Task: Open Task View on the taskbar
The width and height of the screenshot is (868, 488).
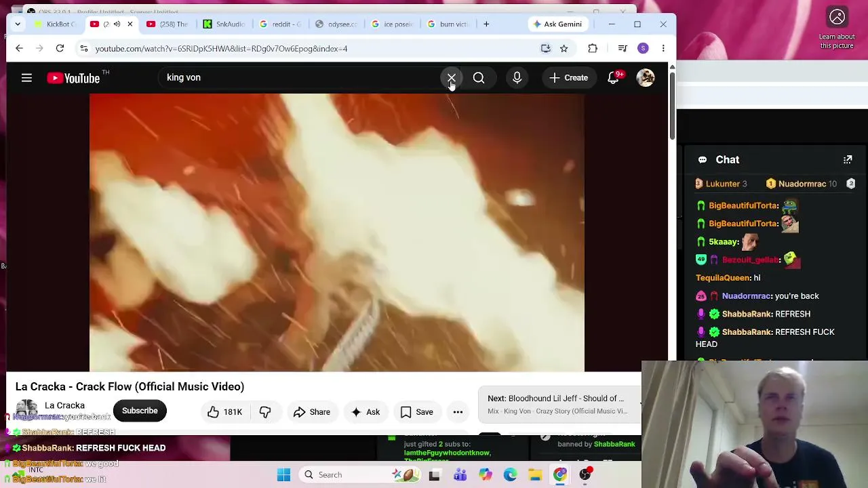Action: 435,474
